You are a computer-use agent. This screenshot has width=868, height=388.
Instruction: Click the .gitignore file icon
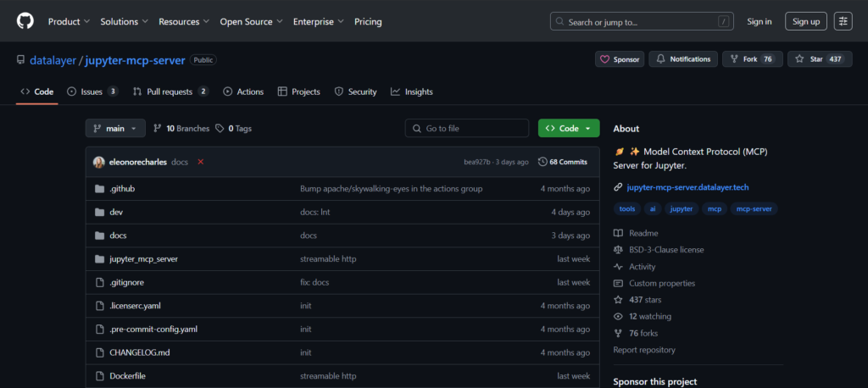click(x=100, y=282)
